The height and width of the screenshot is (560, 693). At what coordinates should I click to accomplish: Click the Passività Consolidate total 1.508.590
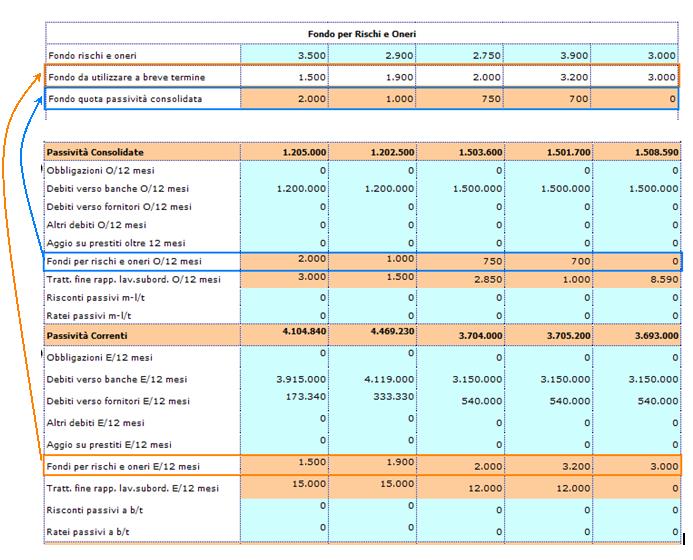(x=657, y=152)
